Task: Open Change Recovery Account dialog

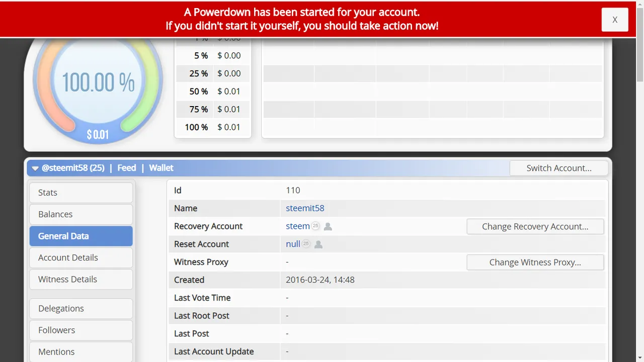Action: [535, 226]
